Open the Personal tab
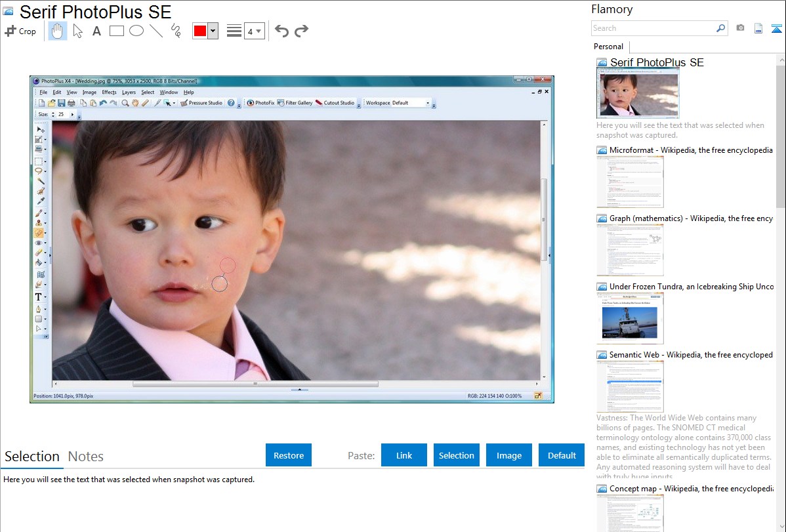786x532 pixels. (x=608, y=47)
